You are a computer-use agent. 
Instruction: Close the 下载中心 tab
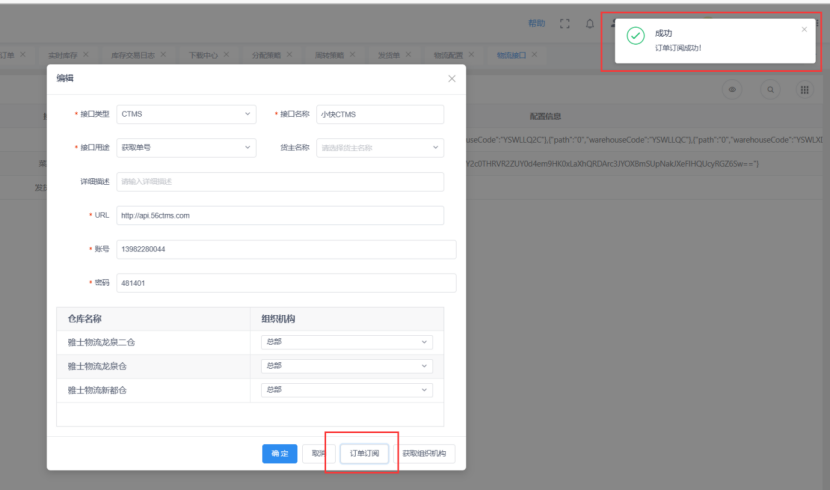pos(226,55)
